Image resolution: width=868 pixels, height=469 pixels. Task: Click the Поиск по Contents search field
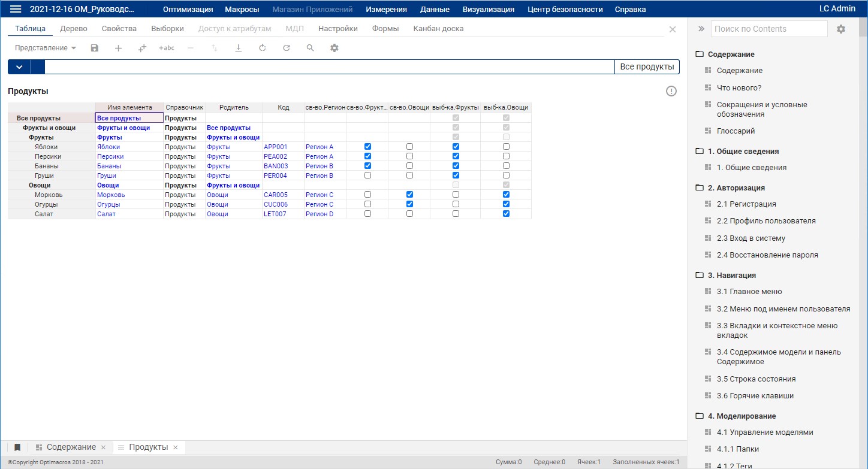[x=769, y=29]
